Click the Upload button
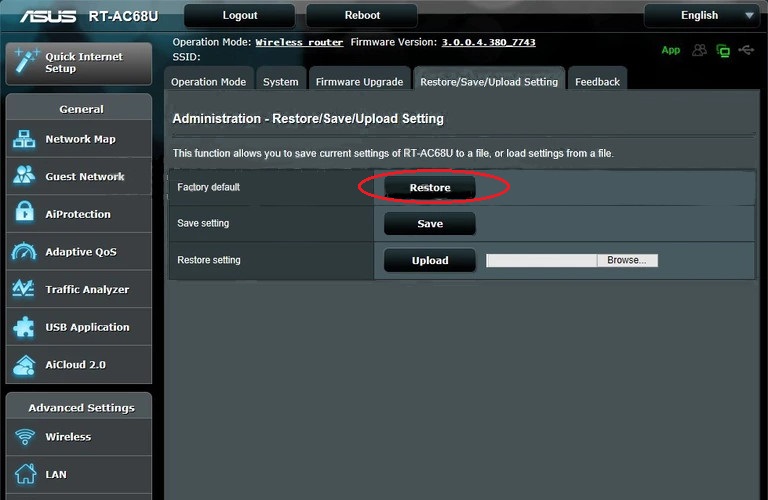768x500 pixels. 430,261
